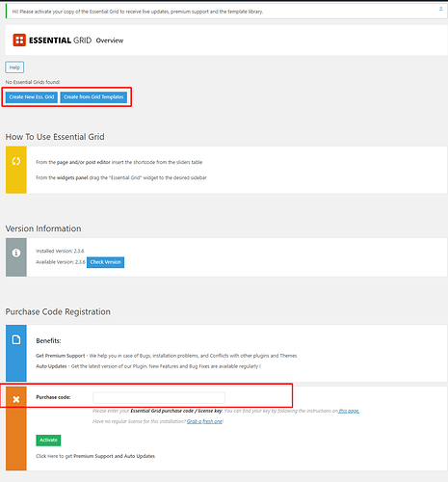This screenshot has width=448, height=482.
Task: Click the blue document icon beside Benefits
Action: point(16,339)
